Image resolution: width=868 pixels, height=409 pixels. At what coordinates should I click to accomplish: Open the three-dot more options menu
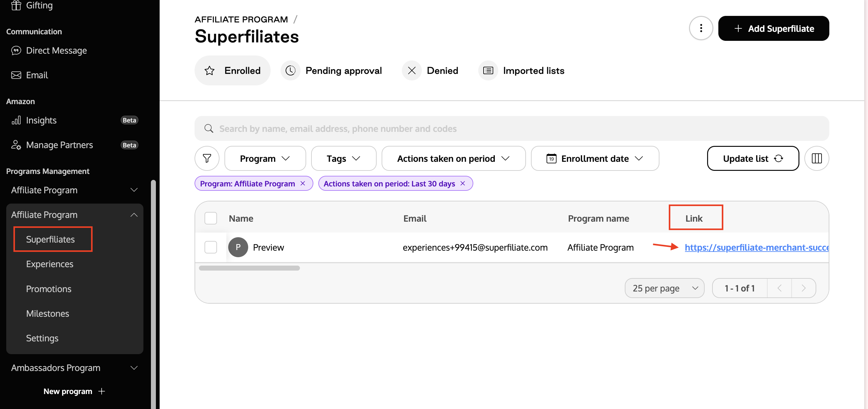pos(701,28)
